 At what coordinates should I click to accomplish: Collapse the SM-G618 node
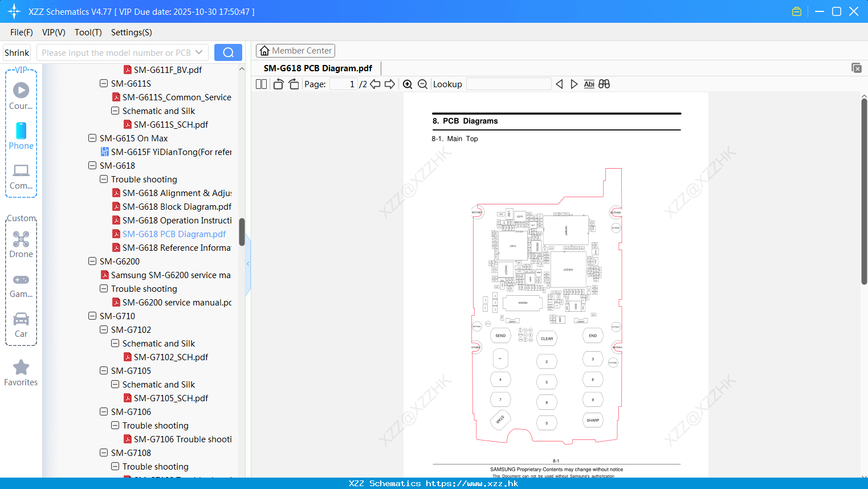(92, 165)
